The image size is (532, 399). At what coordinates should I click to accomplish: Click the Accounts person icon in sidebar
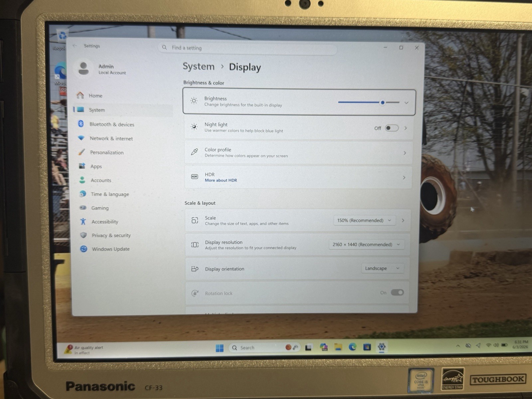[82, 180]
